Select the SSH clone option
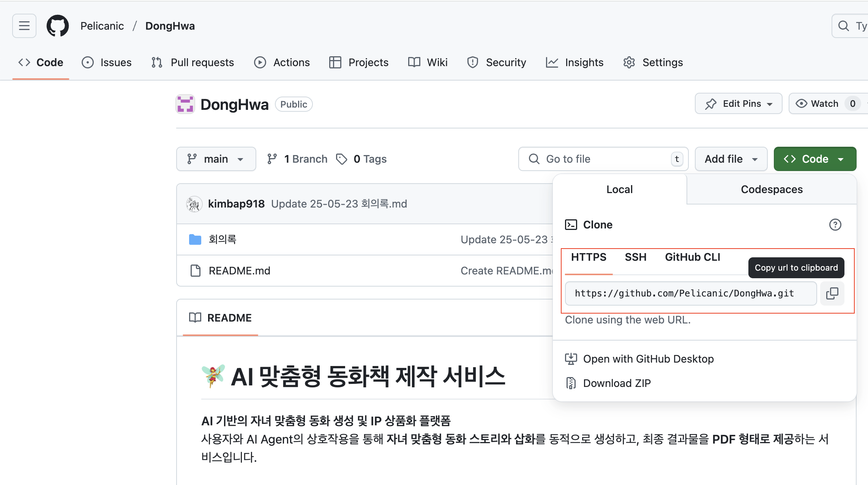 click(x=636, y=257)
